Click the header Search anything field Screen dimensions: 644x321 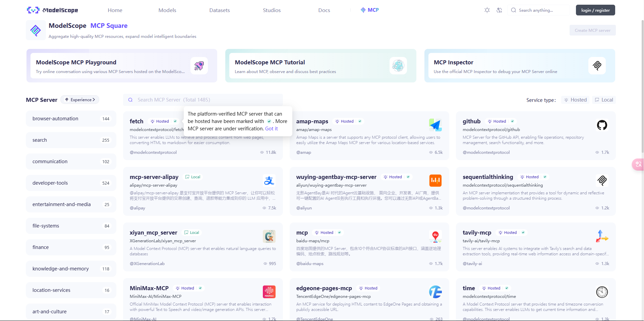[x=538, y=10]
